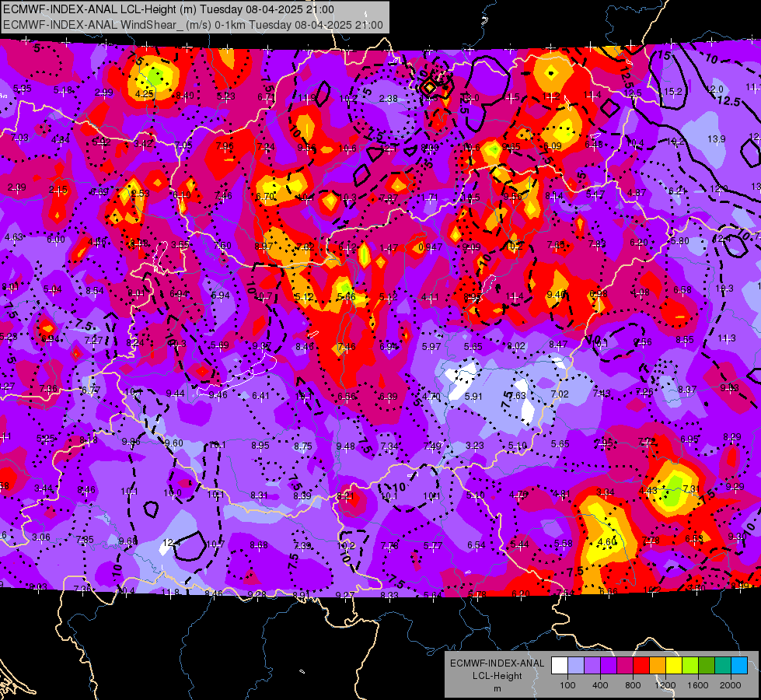Click the 1600 label in the legend scale
Image resolution: width=761 pixels, height=700 pixels.
[x=698, y=685]
